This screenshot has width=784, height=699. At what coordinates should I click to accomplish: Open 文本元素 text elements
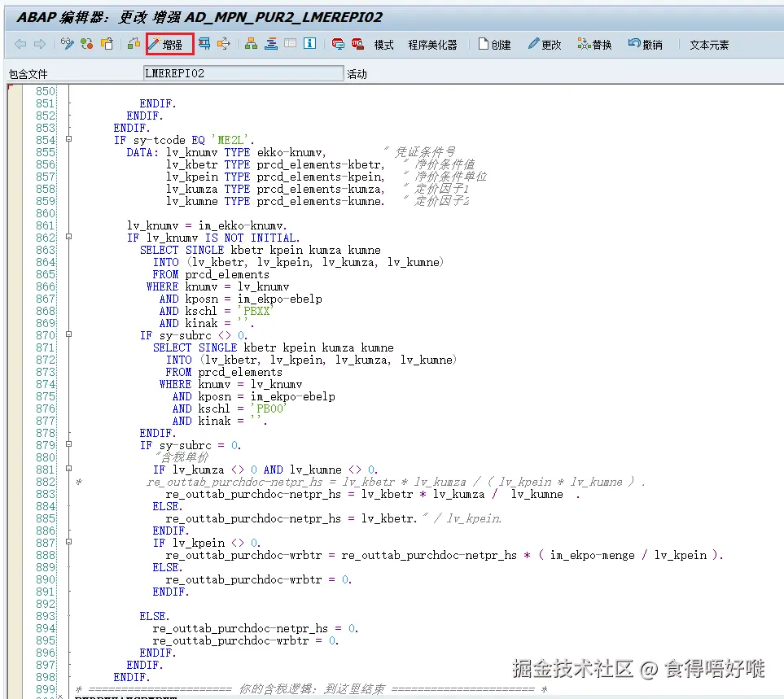click(x=709, y=45)
